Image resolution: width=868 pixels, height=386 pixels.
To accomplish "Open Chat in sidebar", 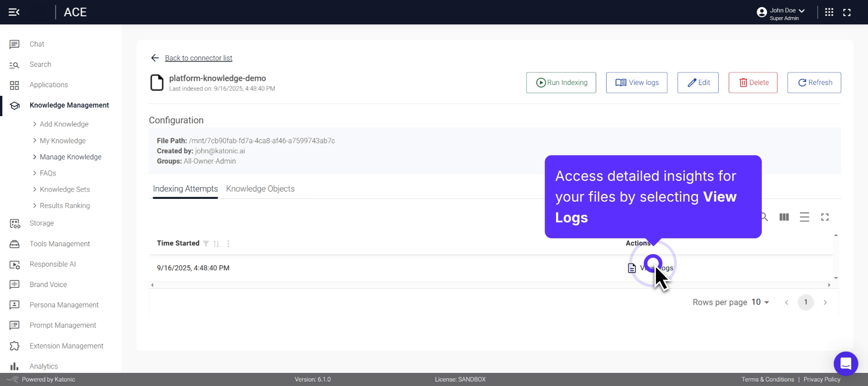I will 37,44.
